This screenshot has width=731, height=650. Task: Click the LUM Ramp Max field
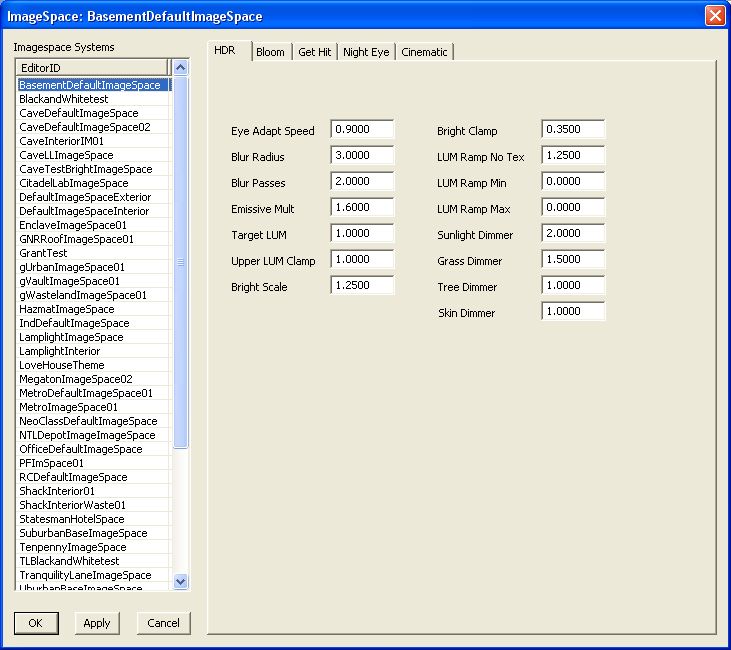(573, 207)
